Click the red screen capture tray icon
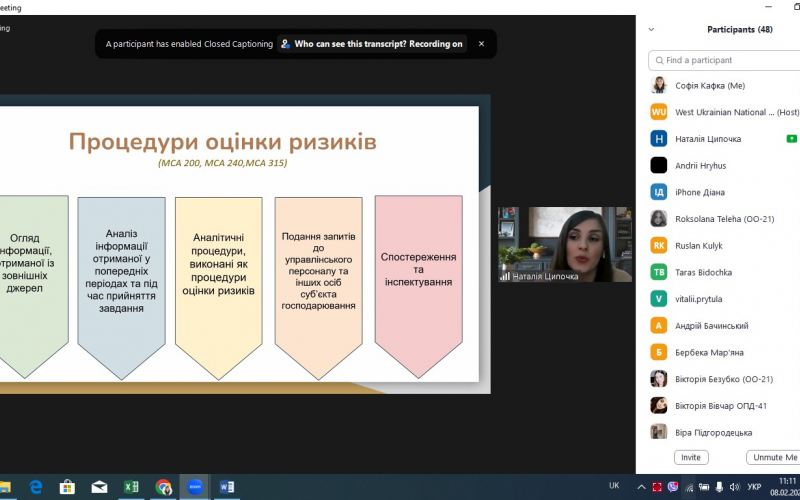Viewport: 800px width, 500px height. [x=657, y=487]
